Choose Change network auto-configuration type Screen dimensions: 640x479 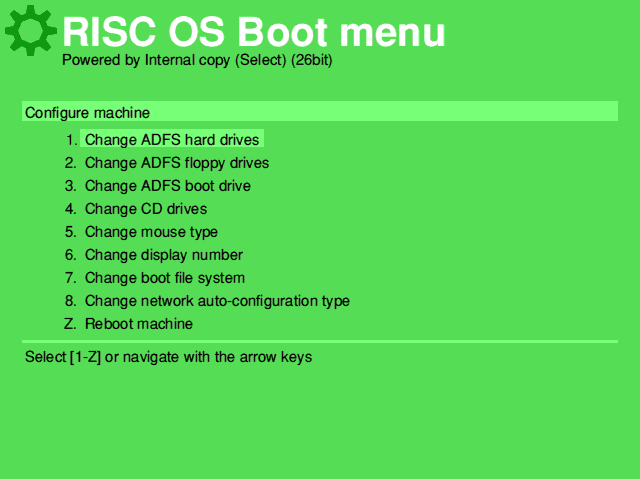[217, 301]
